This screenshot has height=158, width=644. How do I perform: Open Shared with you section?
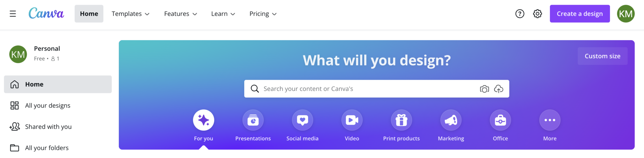click(48, 127)
